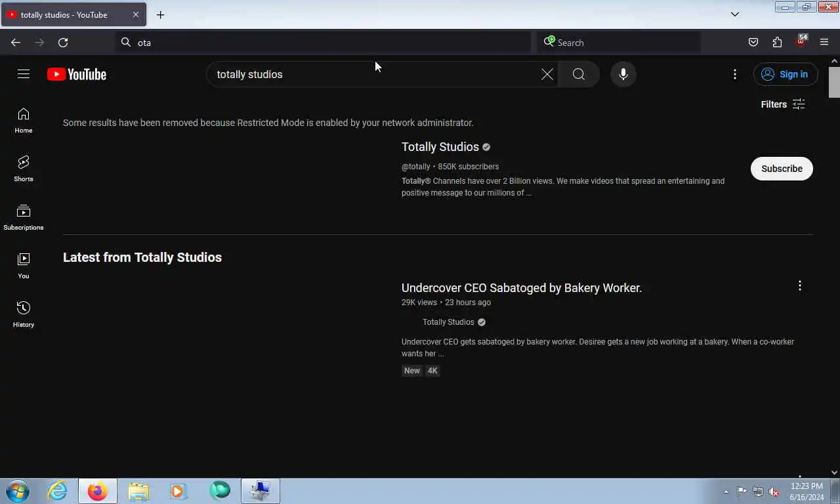This screenshot has width=840, height=504.
Task: Open the Totally Studios channel title
Action: coord(440,147)
